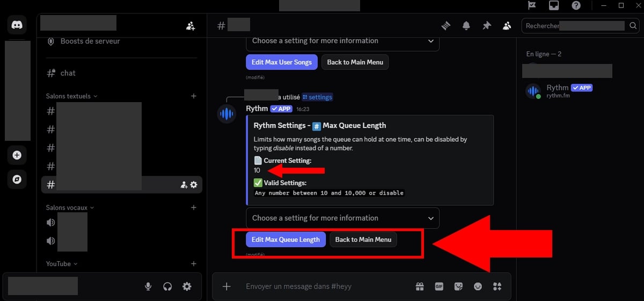Image resolution: width=644 pixels, height=301 pixels.
Task: Open the emoji picker
Action: click(478, 286)
